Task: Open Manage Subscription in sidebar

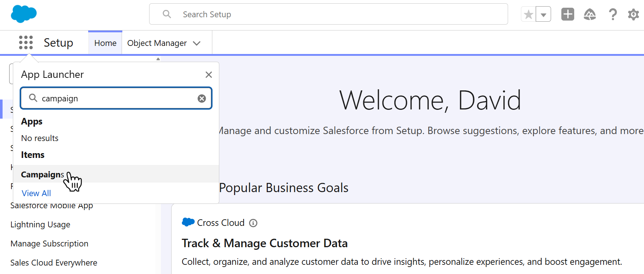Action: tap(50, 244)
